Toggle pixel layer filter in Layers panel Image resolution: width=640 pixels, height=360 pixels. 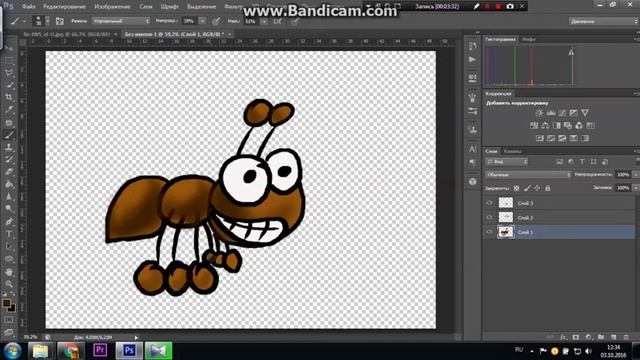pos(560,162)
